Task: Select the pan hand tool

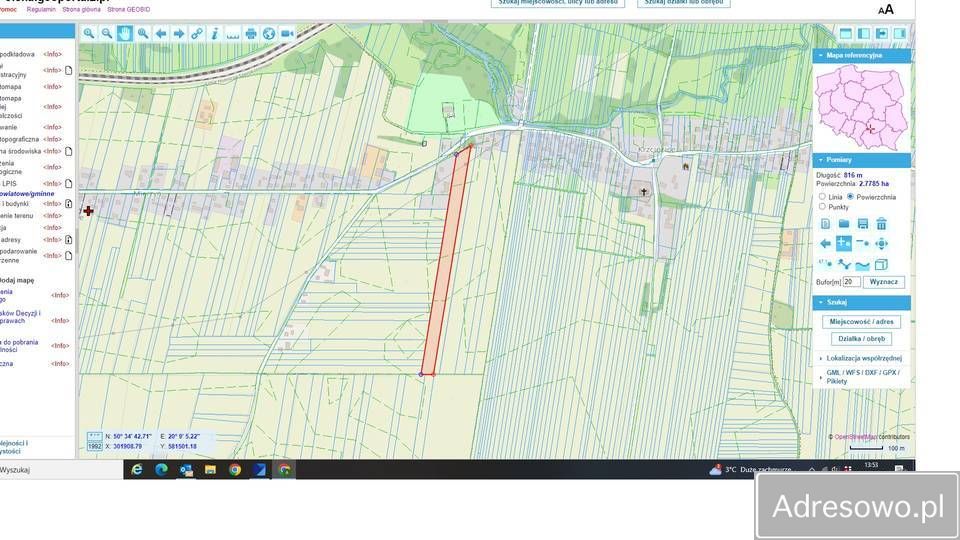Action: (x=125, y=34)
